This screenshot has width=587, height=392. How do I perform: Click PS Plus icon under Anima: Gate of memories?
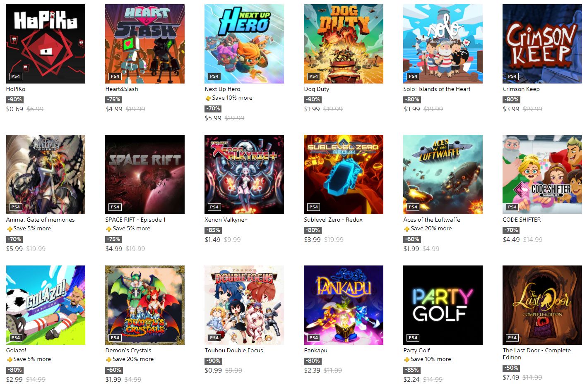pyautogui.click(x=9, y=229)
